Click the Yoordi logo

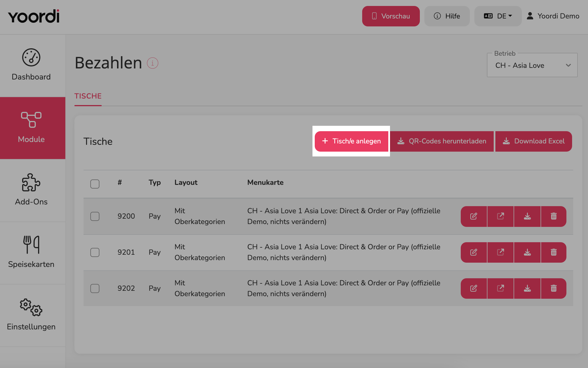click(x=34, y=16)
